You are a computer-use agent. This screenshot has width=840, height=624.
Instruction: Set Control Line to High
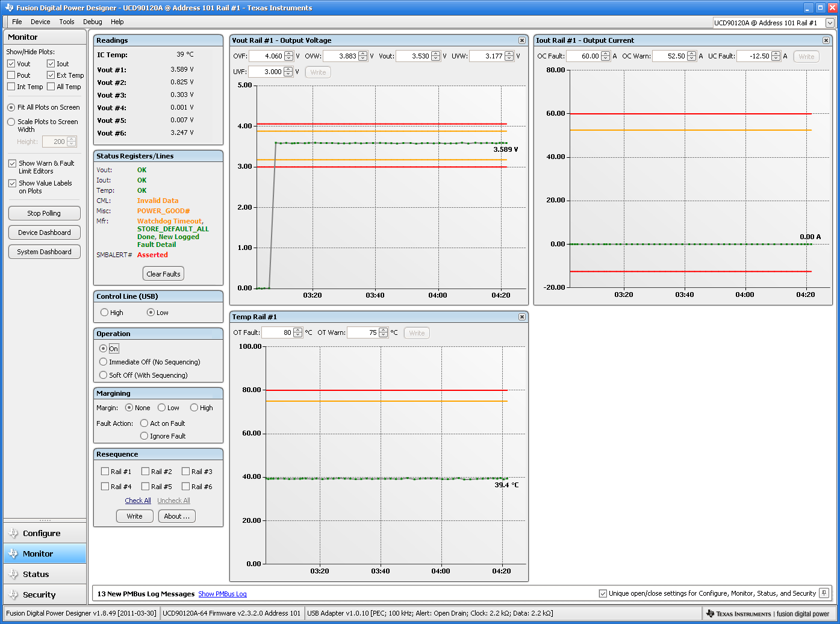(104, 313)
